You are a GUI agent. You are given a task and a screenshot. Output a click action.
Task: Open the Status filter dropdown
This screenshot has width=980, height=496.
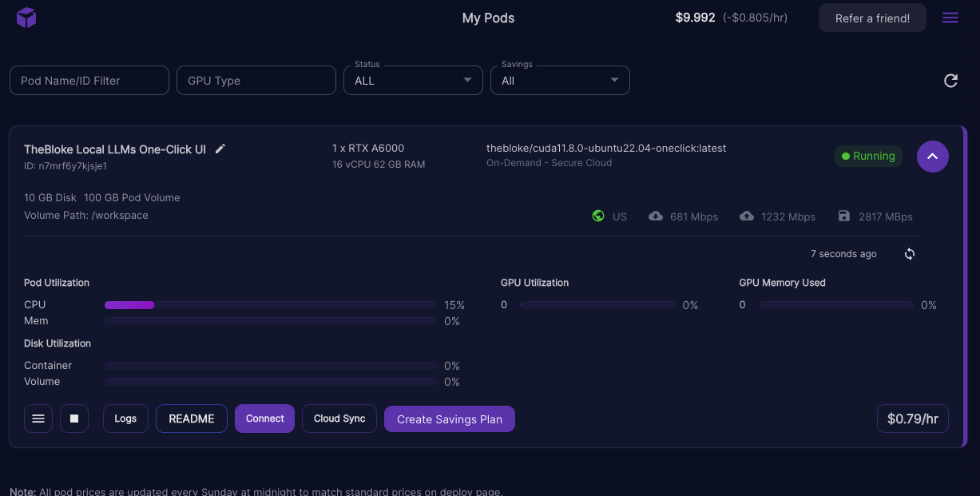pyautogui.click(x=413, y=81)
